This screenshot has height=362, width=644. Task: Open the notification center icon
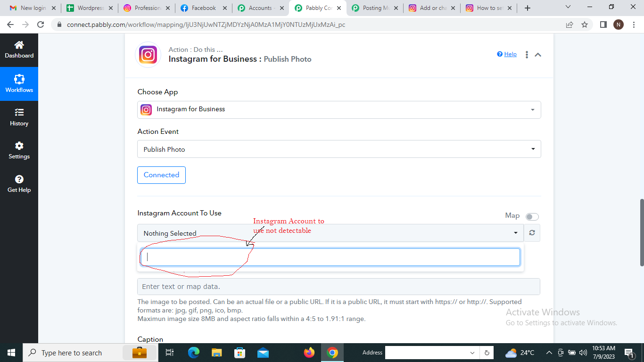pyautogui.click(x=629, y=353)
